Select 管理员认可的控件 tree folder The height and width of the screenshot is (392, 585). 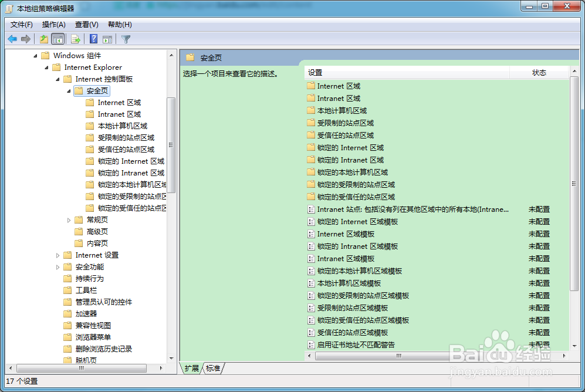pyautogui.click(x=104, y=302)
